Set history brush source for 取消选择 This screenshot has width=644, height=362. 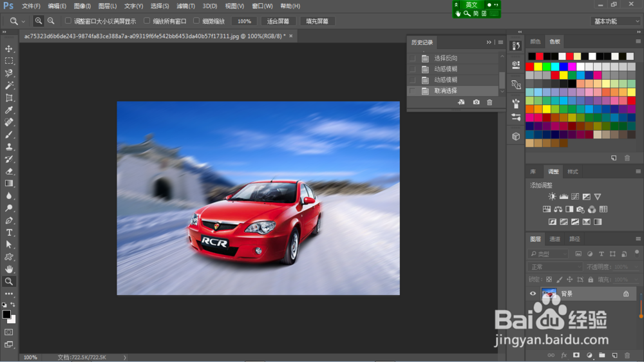coord(412,90)
